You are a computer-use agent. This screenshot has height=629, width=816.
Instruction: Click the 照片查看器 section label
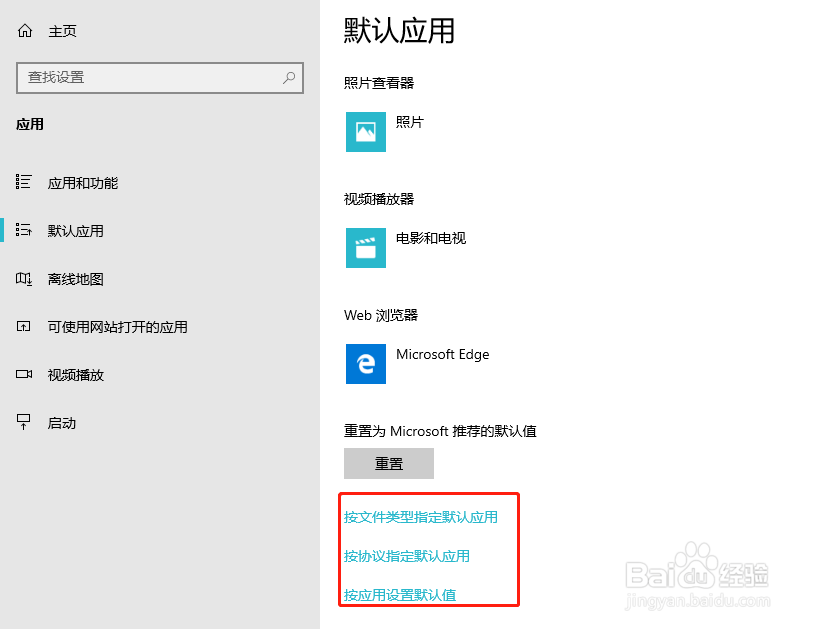tap(379, 83)
